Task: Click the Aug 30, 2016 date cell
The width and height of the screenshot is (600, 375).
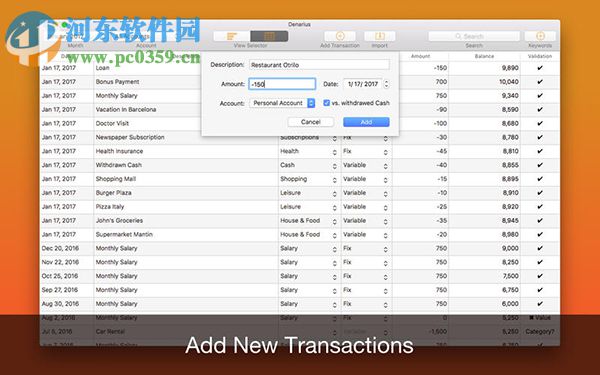Action: 60,304
